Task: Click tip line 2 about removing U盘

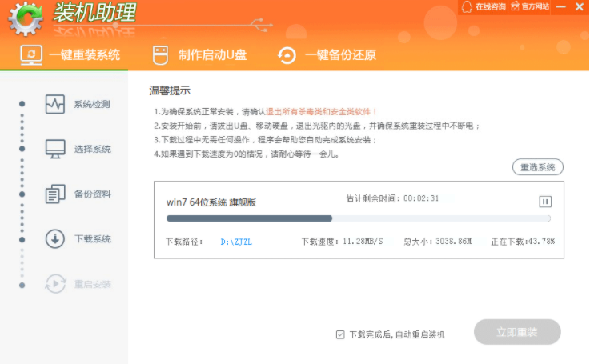Action: [317, 126]
